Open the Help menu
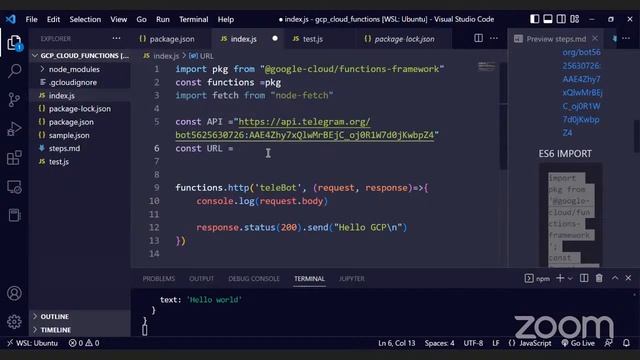640x360 pixels. pos(225,19)
